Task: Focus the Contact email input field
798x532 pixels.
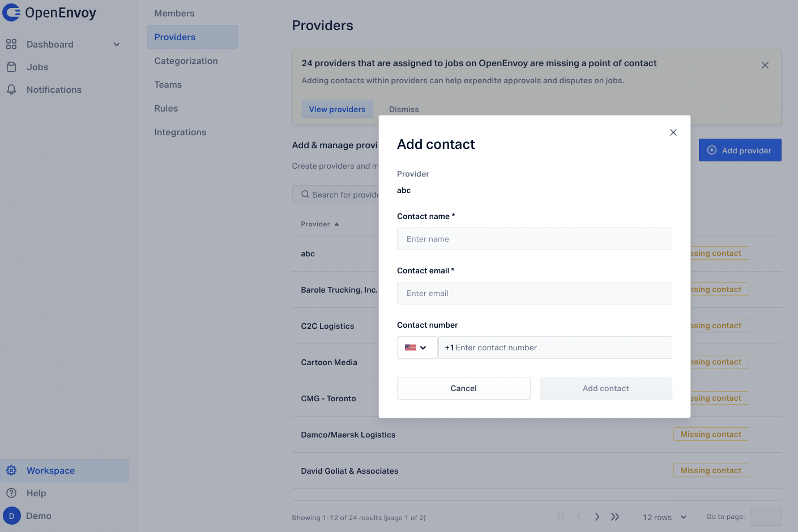Action: coord(535,293)
